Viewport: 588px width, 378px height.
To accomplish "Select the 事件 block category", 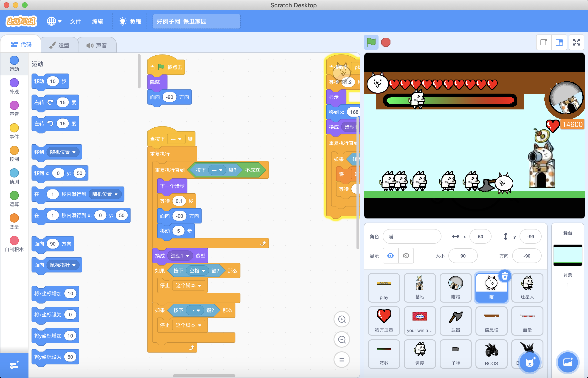I will (x=14, y=131).
